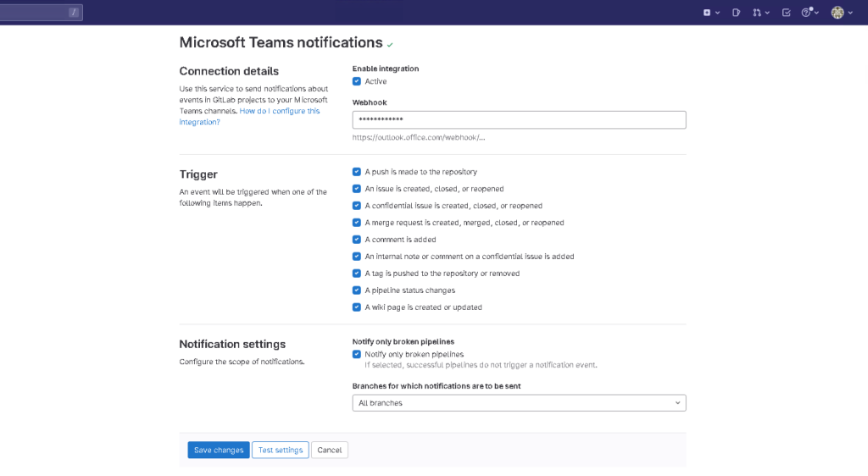
Task: Click the Save changes button
Action: pos(218,450)
